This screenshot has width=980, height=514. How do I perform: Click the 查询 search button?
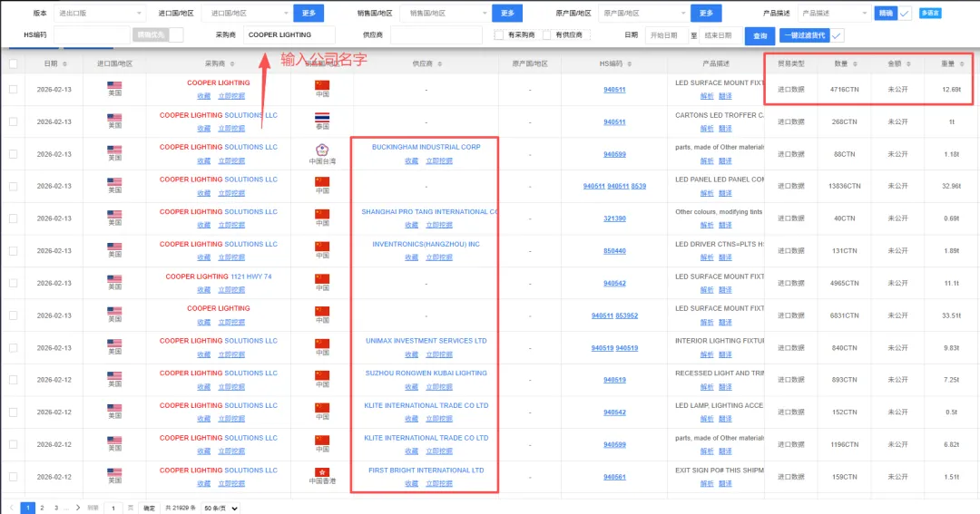(x=760, y=35)
